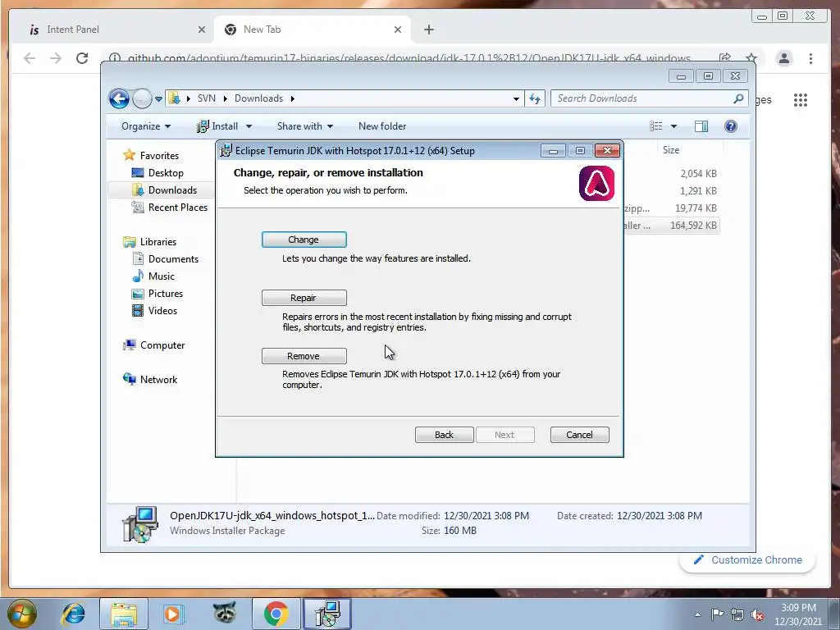Expand the address bar history dropdown
Viewport: 840px width, 630px height.
click(x=516, y=99)
